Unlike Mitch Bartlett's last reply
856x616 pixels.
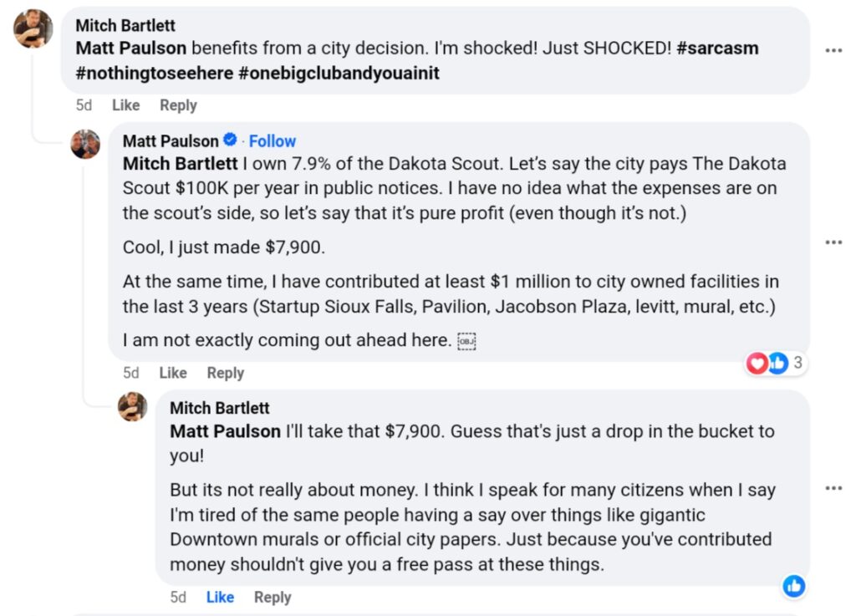(x=220, y=597)
